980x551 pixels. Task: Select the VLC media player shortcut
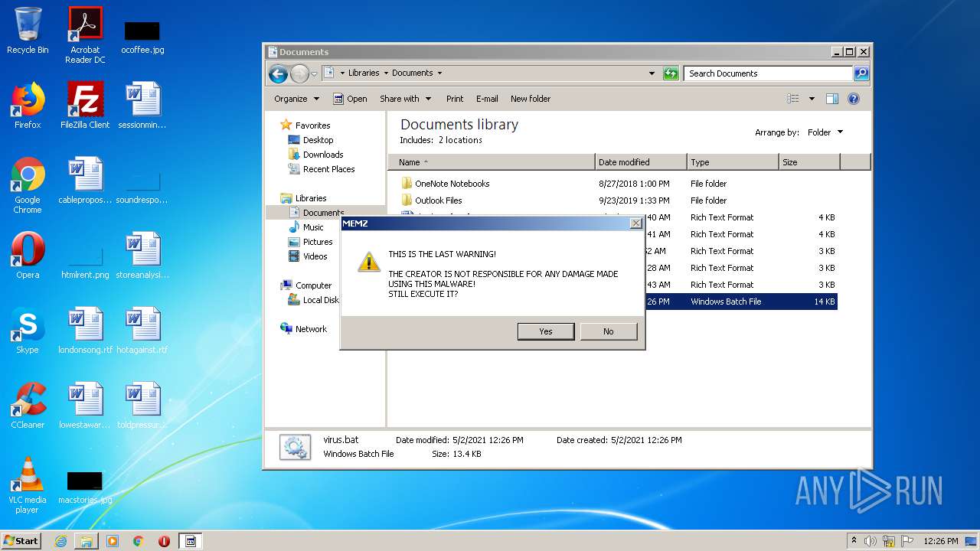28,485
